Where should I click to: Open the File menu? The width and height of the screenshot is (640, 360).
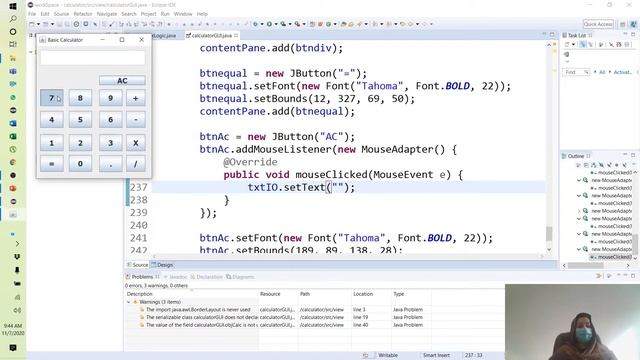pos(32,14)
